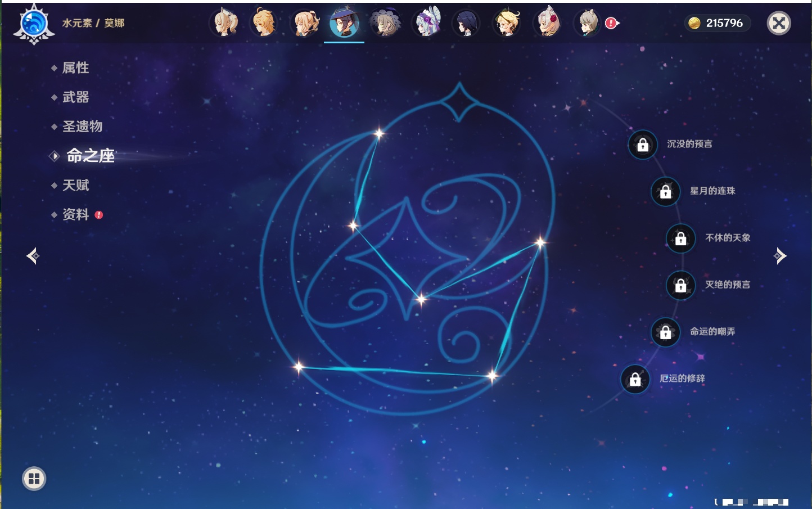Select the spiky blond-haired boy avatar
812x509 pixels.
point(264,23)
